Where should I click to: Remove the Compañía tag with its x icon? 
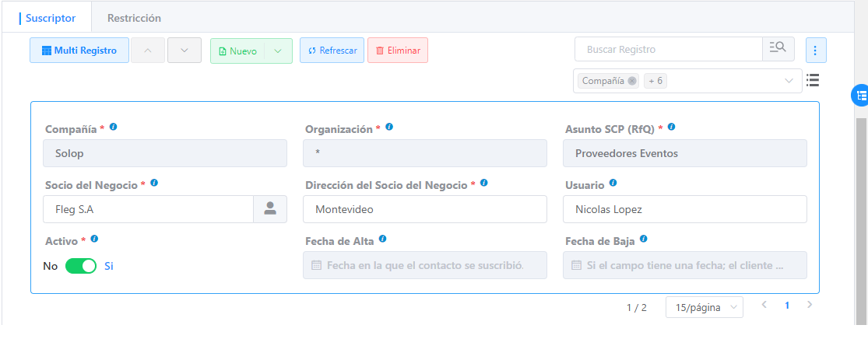632,81
